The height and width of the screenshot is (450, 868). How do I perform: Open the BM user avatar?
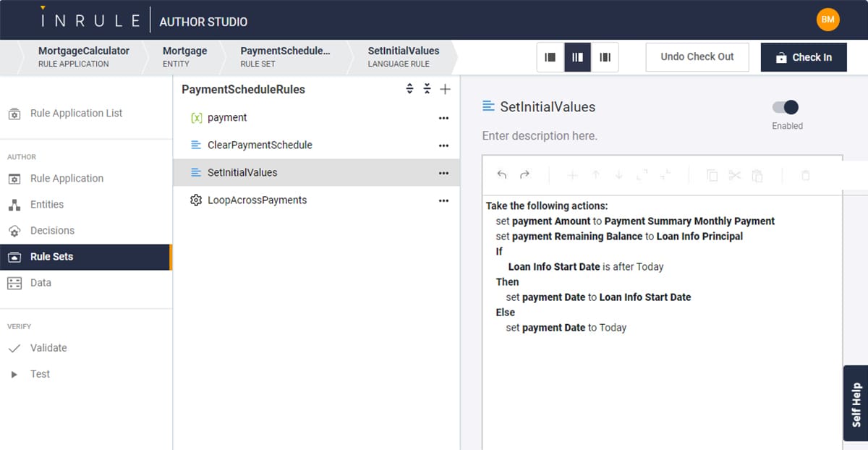828,20
